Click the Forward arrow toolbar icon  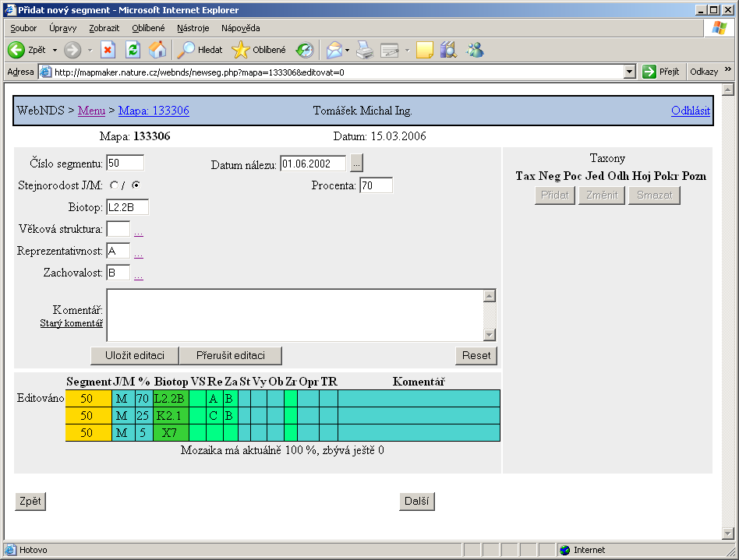pos(72,50)
